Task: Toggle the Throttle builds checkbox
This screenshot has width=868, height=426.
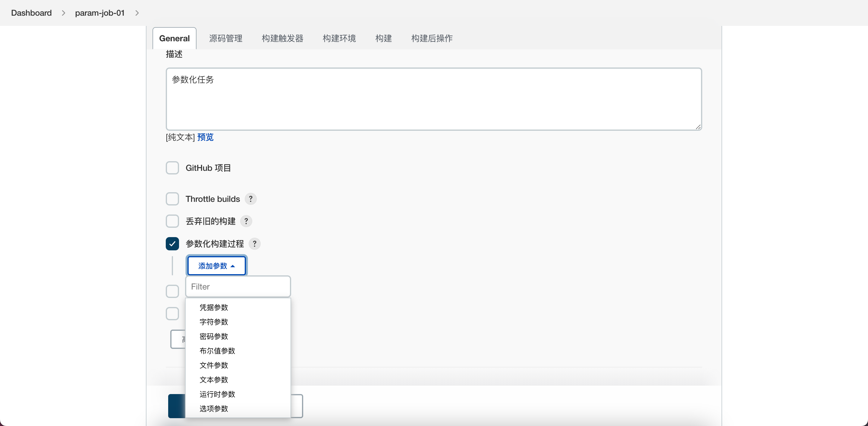Action: (172, 199)
